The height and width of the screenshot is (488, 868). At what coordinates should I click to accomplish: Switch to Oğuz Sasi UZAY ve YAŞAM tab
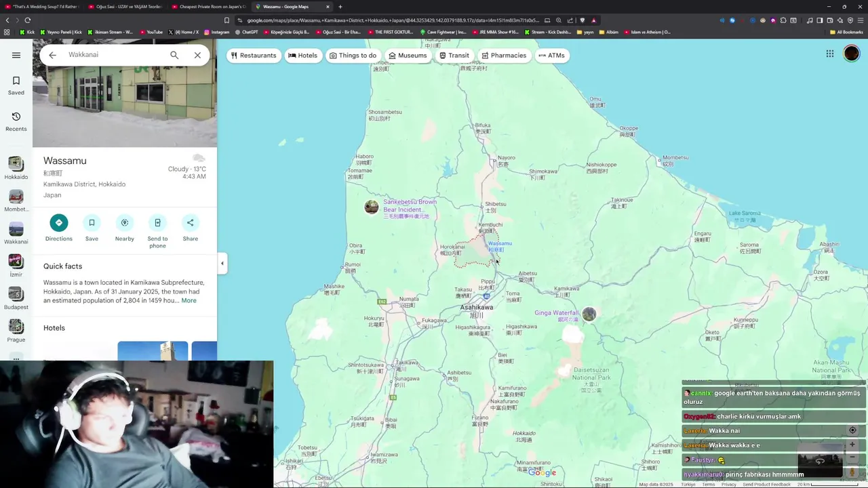point(126,7)
